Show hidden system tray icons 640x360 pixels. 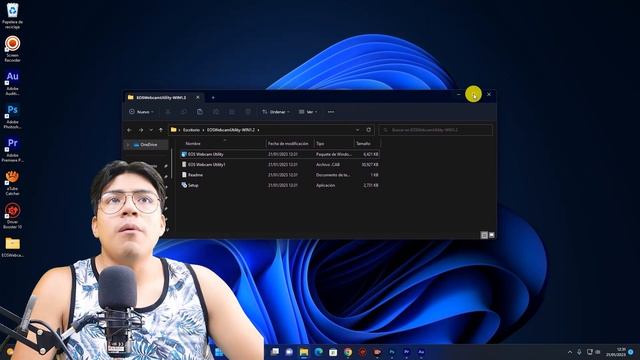pos(570,352)
